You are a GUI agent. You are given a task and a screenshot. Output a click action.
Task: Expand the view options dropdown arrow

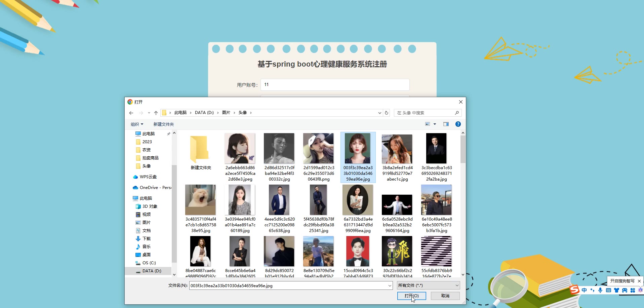pyautogui.click(x=435, y=124)
